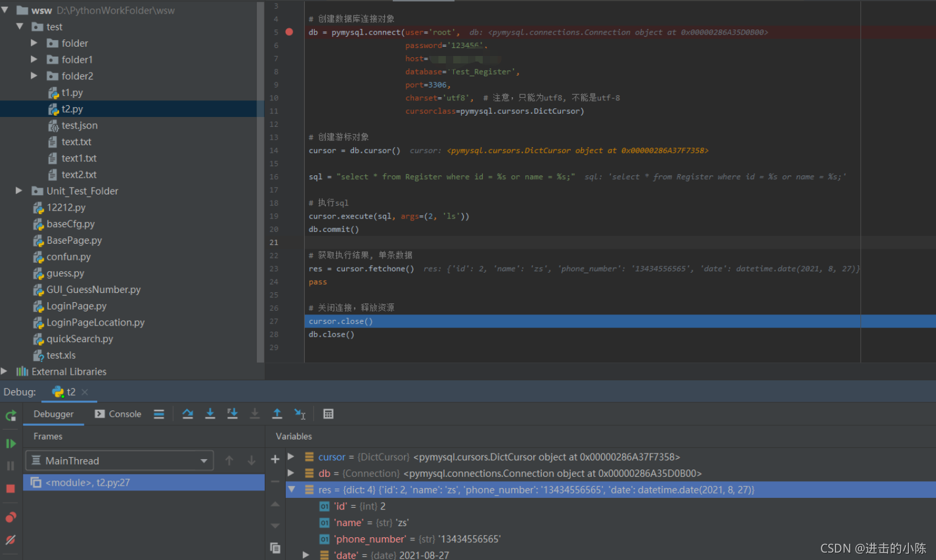Screen dimensions: 936x560
Task: Toggle the red breakpoint on line 5
Action: (289, 32)
